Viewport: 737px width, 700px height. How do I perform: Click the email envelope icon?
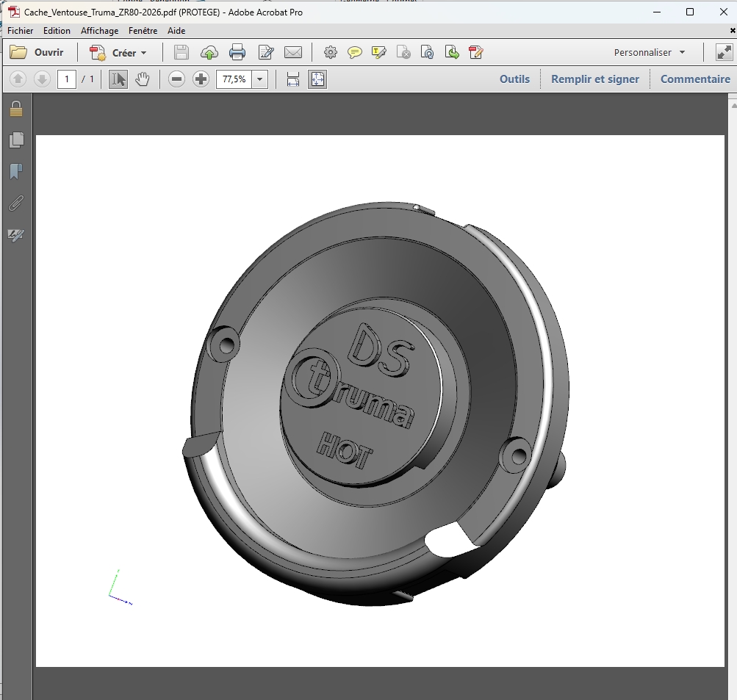point(293,53)
